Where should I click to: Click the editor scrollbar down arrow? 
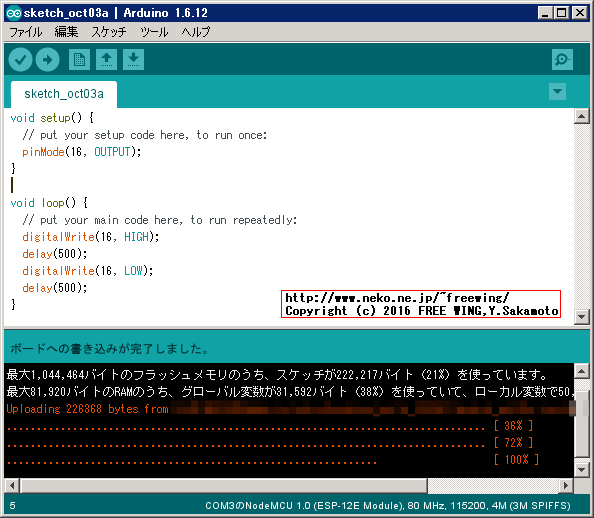pyautogui.click(x=581, y=316)
